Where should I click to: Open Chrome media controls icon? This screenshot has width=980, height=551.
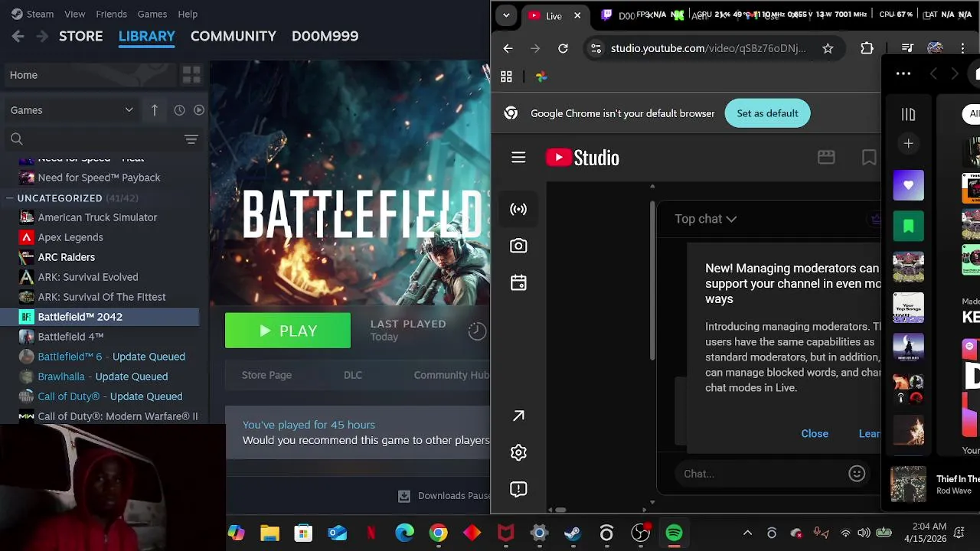pyautogui.click(x=907, y=48)
